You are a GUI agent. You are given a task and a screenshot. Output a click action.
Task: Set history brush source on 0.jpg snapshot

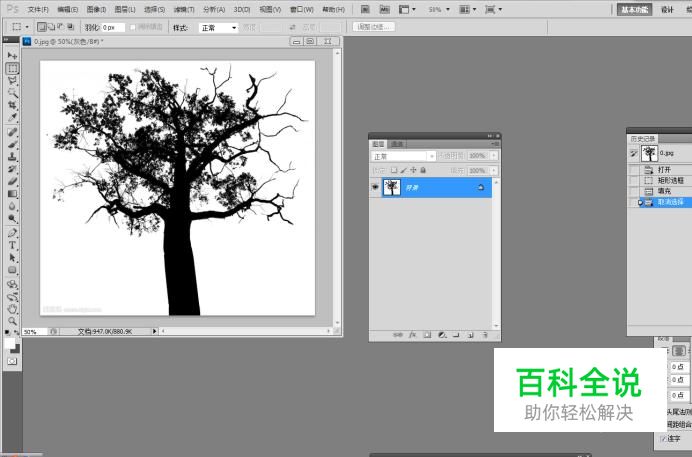coord(633,154)
